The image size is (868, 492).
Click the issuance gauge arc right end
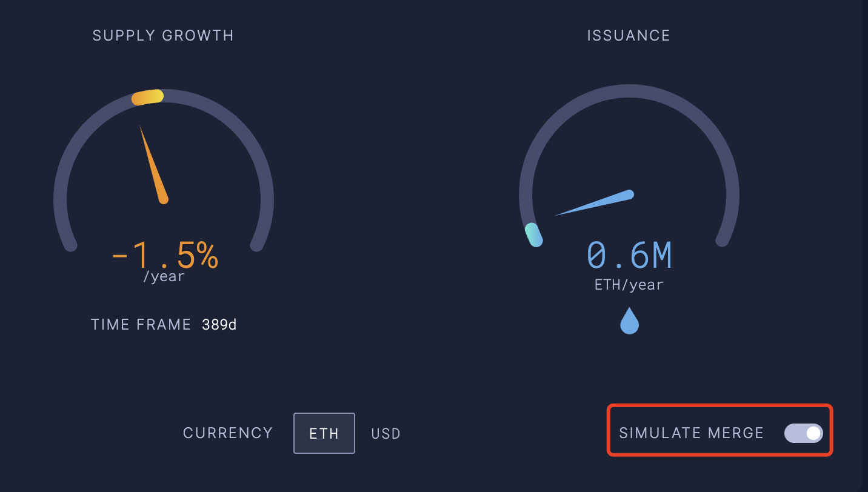(721, 240)
